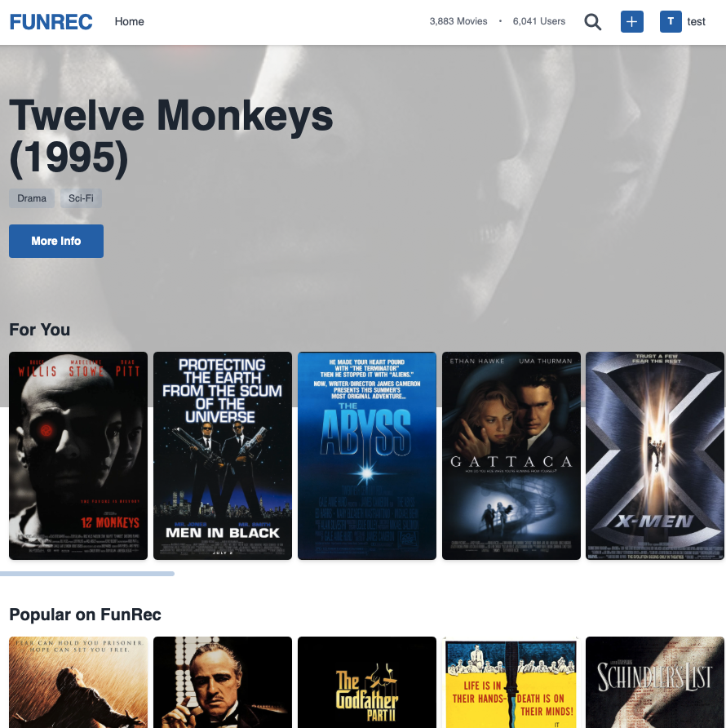This screenshot has height=728, width=726.
Task: Select the Drama genre tag
Action: tap(32, 198)
